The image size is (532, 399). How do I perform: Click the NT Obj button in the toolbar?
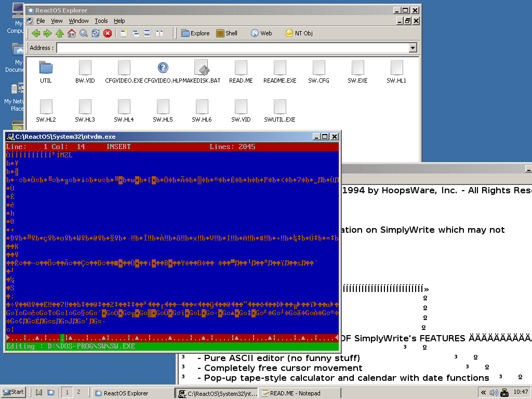[299, 33]
